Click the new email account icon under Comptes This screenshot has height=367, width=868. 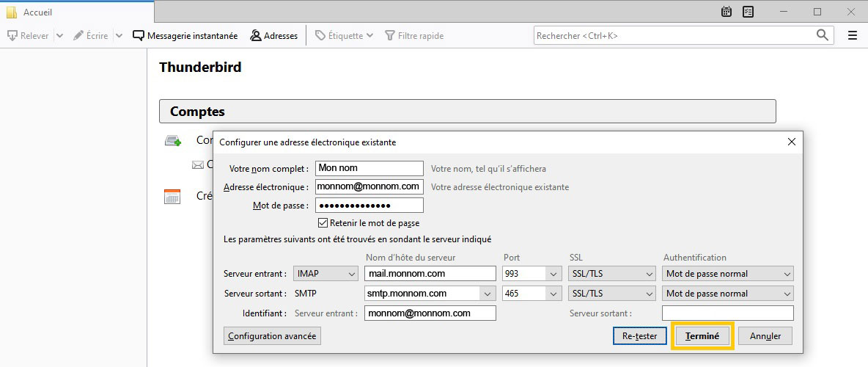pos(173,140)
